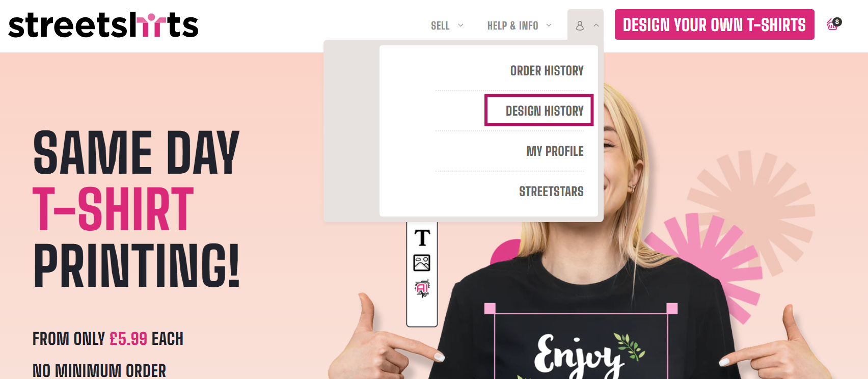Open DESIGN HISTORY from account menu
Screen dimensions: 868x379
coord(545,111)
